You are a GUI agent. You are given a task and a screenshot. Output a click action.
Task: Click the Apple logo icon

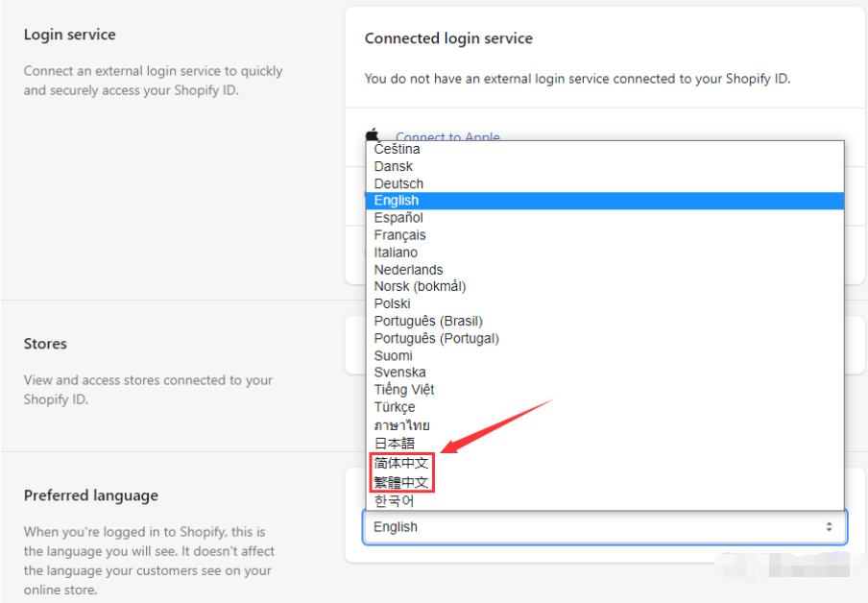click(373, 135)
